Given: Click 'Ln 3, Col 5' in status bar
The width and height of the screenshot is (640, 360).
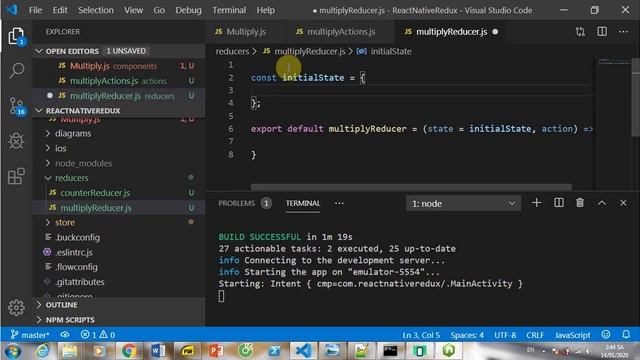Looking at the screenshot, I should click(421, 335).
